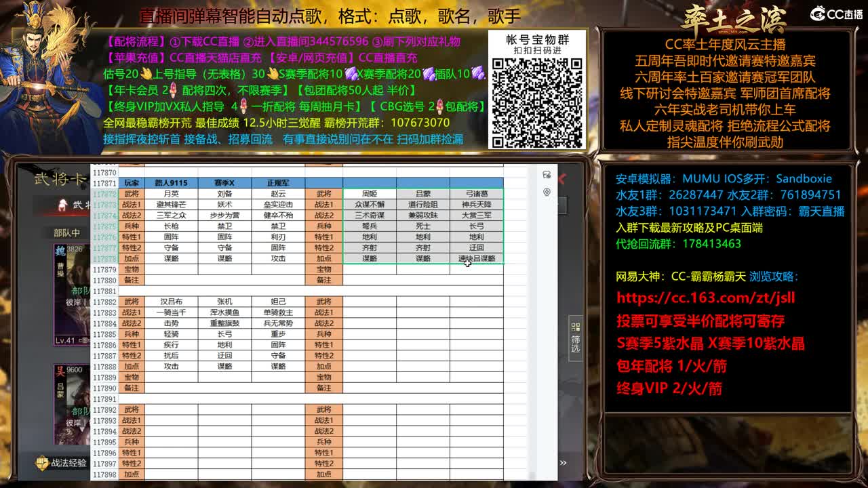Click the upper sheet side-panel image icon
The width and height of the screenshot is (868, 488).
tap(547, 175)
